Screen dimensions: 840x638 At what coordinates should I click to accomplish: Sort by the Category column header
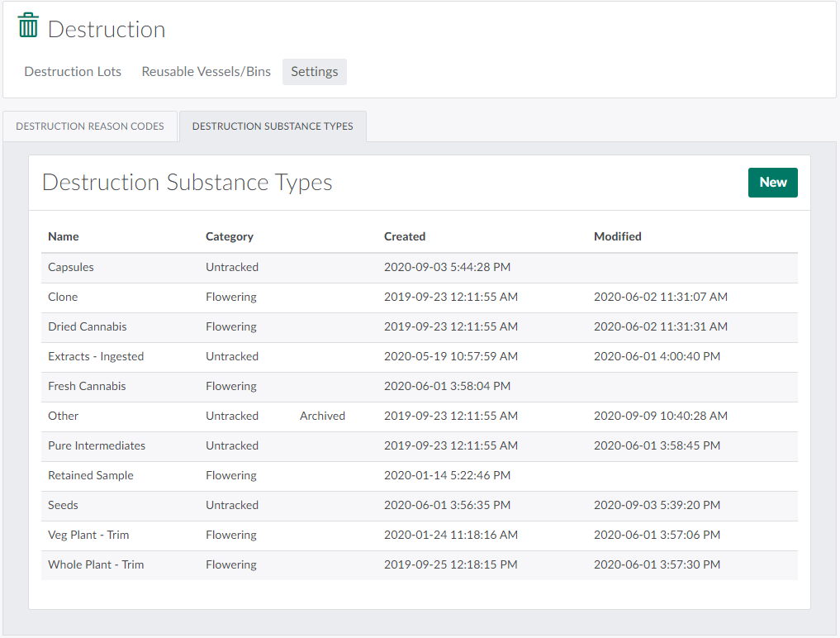pyautogui.click(x=229, y=236)
